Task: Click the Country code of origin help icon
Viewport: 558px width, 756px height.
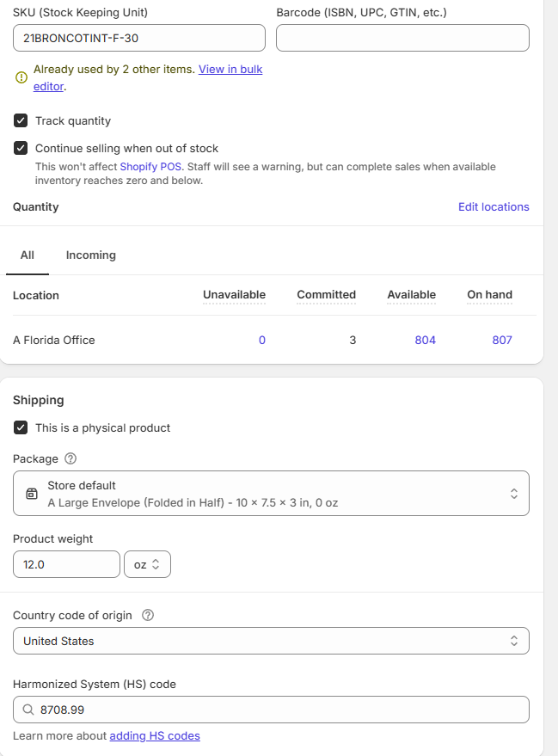Action: [148, 615]
